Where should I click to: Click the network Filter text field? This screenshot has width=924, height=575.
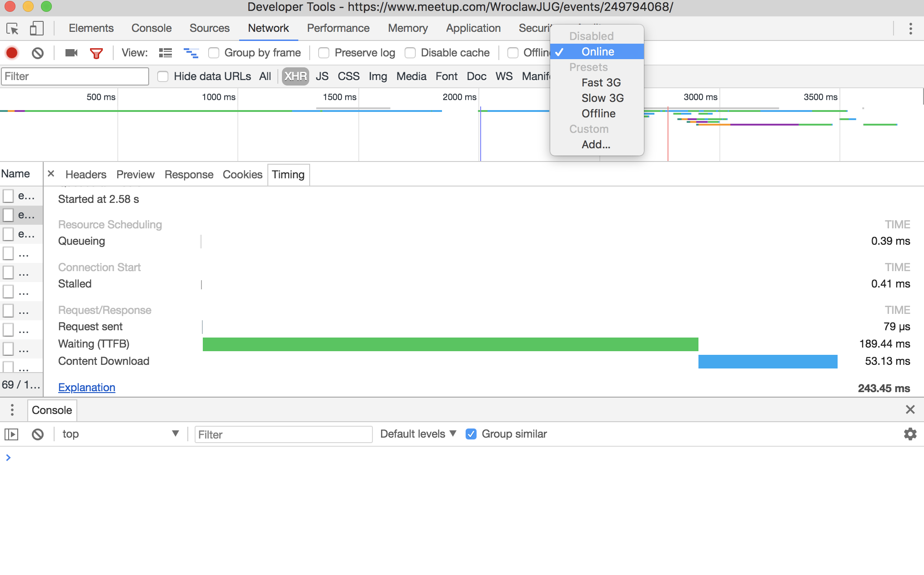click(x=75, y=76)
